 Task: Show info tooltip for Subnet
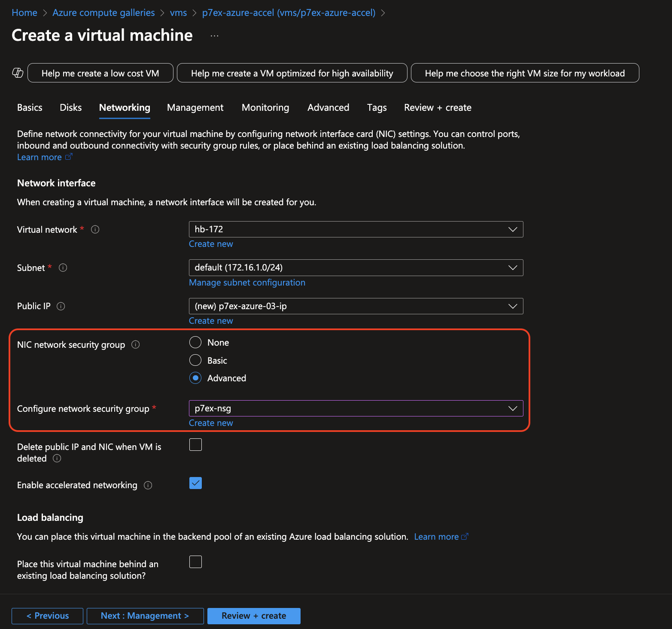(63, 268)
